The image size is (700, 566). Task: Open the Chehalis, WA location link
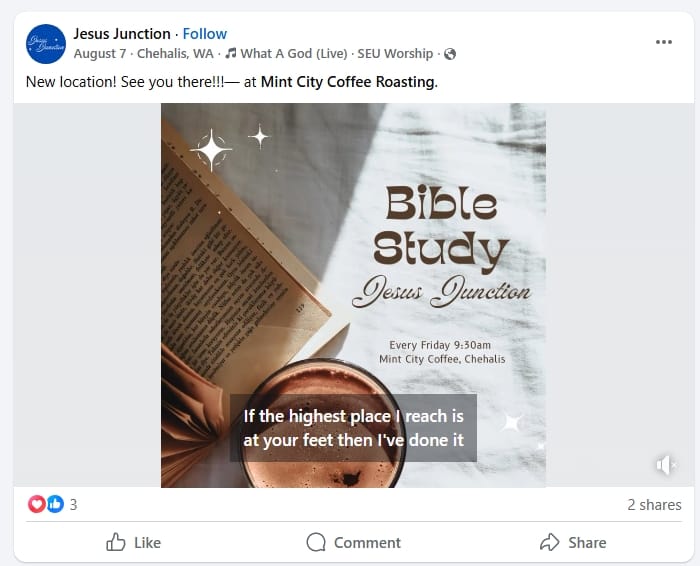coord(177,53)
